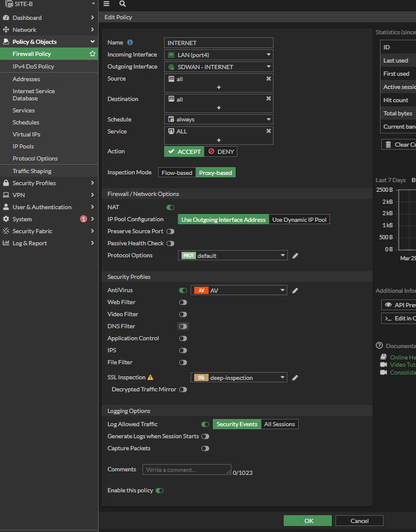Edit the AntiVirus profile pencil icon

coord(295,291)
